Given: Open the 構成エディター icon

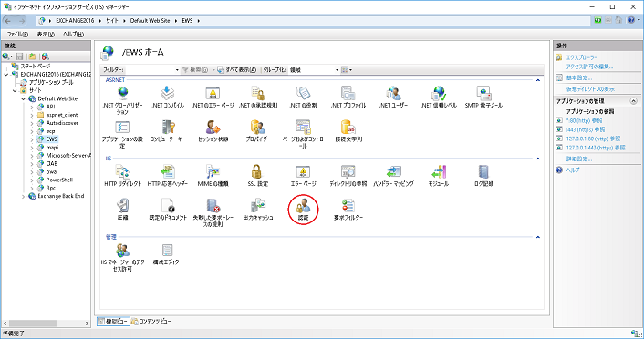Looking at the screenshot, I should (x=168, y=253).
